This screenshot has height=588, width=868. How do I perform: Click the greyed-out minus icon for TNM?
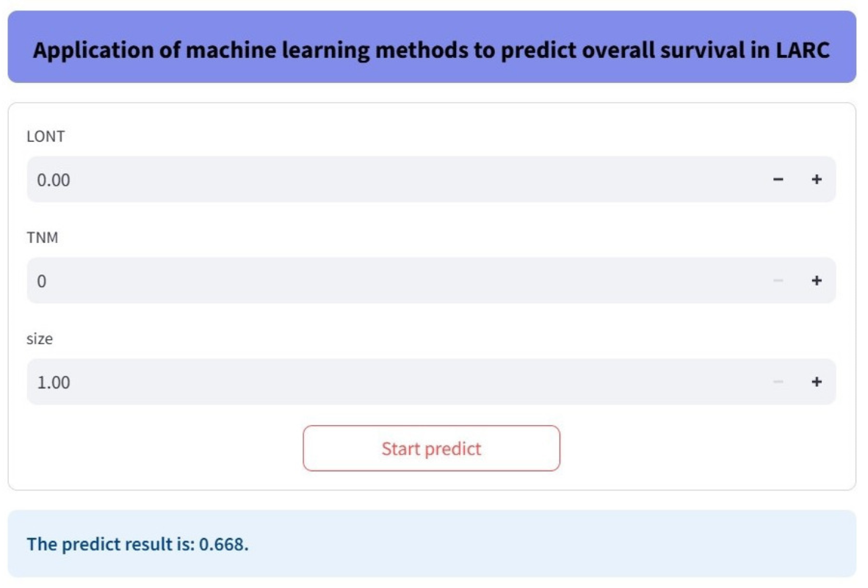click(778, 280)
